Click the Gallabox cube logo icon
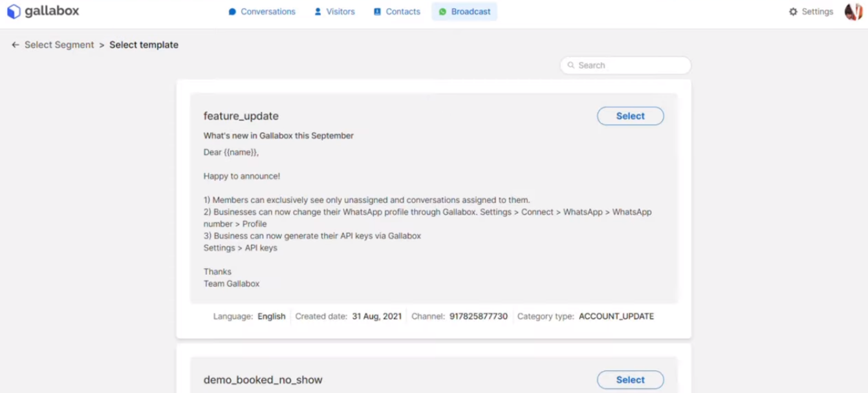868x393 pixels. 14,12
